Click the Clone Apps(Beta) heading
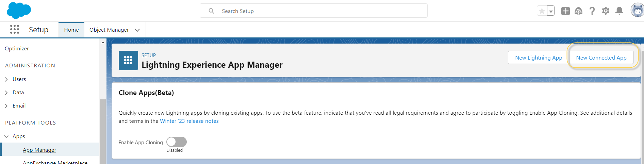Viewport: 644px width, 164px height. click(x=146, y=93)
